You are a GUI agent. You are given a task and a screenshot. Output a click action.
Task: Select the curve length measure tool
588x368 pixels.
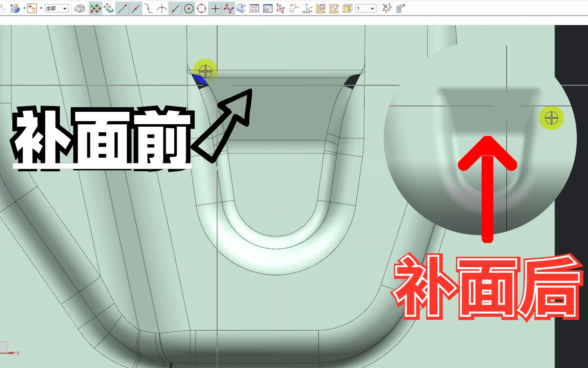coord(334,8)
